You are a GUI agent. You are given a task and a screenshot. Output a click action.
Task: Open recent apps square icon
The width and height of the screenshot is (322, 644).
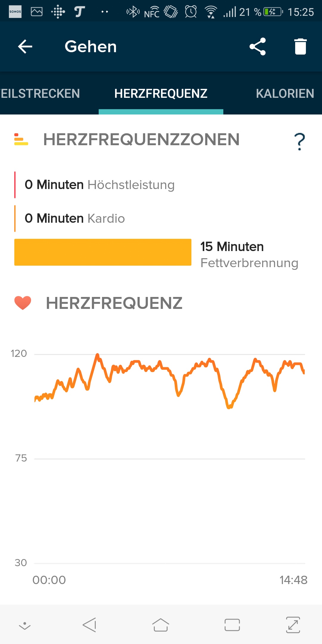[232, 625]
